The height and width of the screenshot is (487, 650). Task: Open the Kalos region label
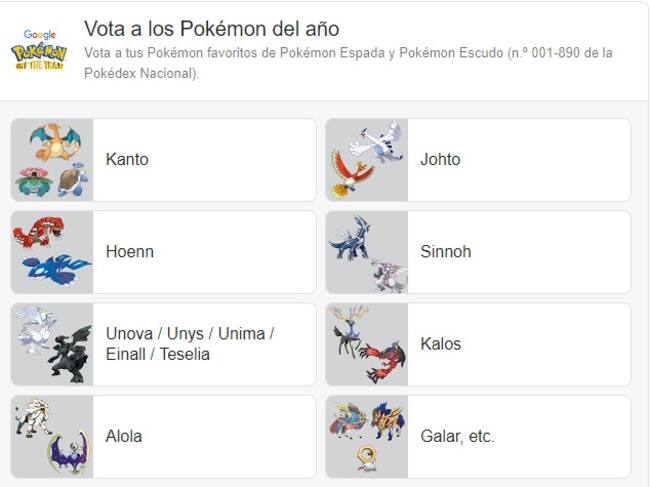[440, 344]
